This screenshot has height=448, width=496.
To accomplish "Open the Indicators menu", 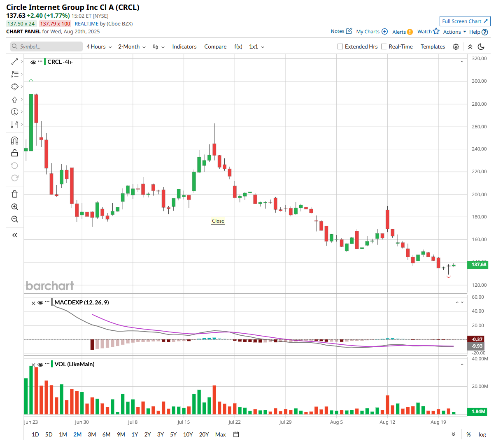I will pyautogui.click(x=184, y=47).
